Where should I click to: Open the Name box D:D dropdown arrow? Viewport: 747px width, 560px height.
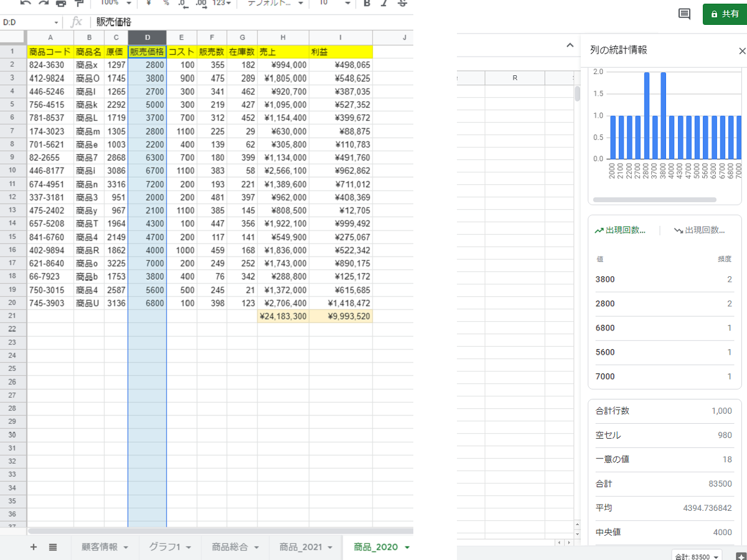[56, 22]
